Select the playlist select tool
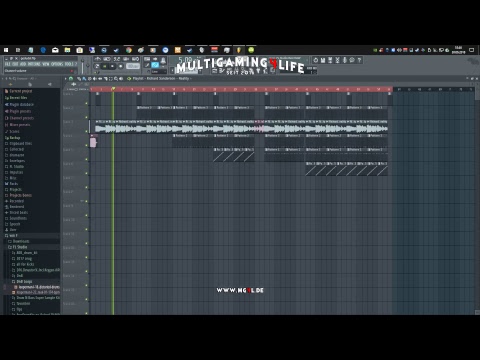 pos(110,79)
